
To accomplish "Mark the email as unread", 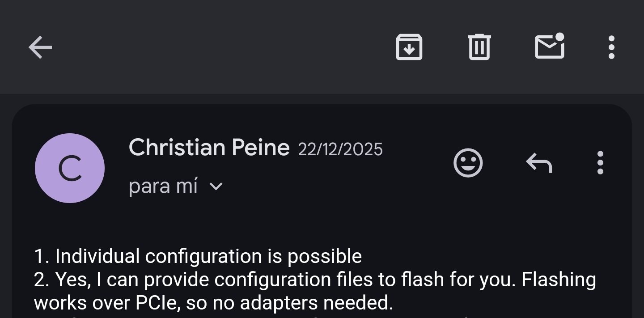I will pyautogui.click(x=549, y=47).
